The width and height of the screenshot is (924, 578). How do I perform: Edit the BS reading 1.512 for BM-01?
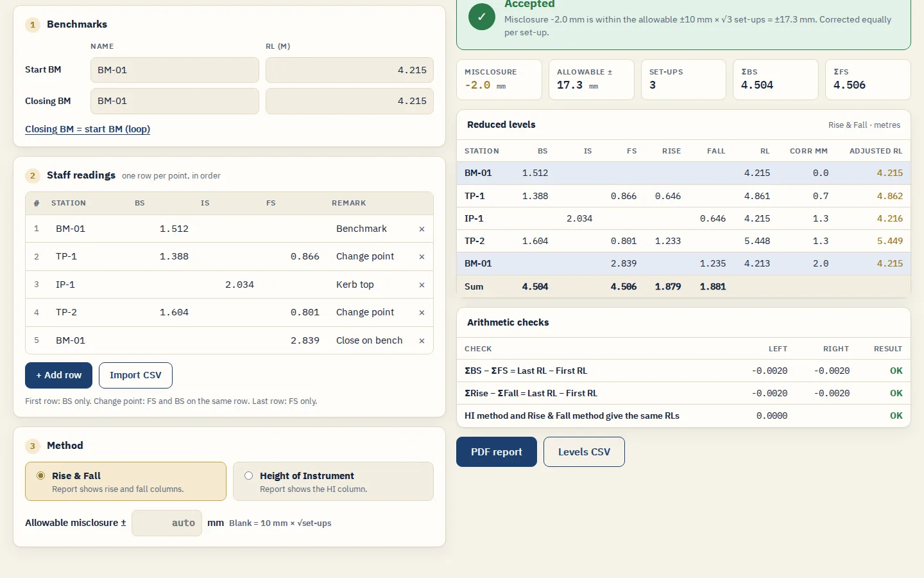click(161, 229)
